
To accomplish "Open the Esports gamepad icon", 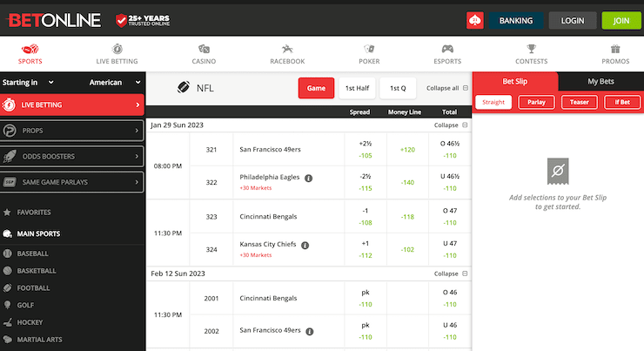I will [447, 50].
